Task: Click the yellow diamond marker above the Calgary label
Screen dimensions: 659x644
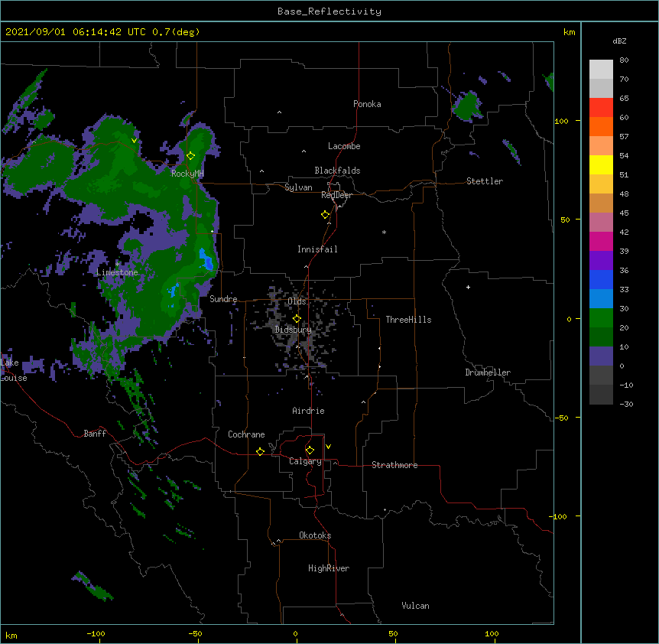Action: coord(310,450)
